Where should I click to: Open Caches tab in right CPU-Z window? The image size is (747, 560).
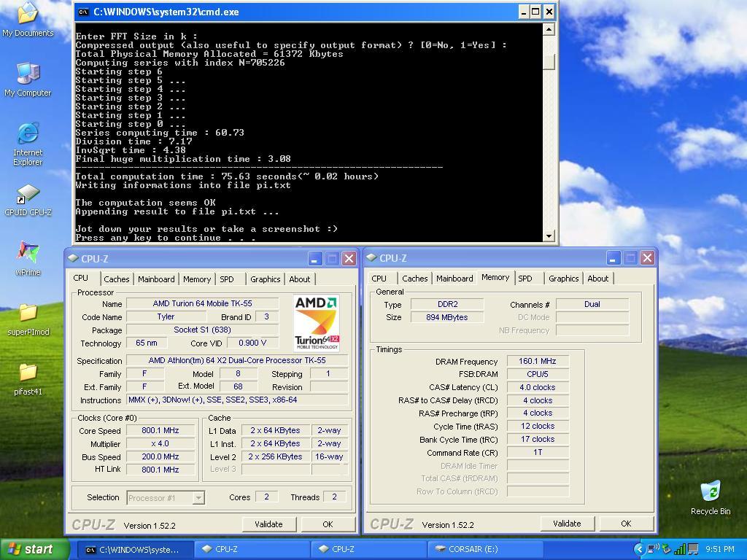tap(415, 278)
